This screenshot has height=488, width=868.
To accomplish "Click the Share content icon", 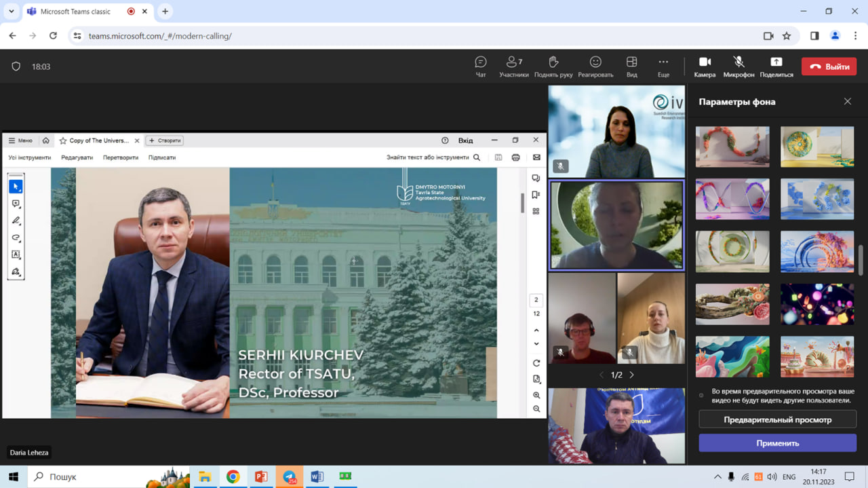I will tap(776, 66).
